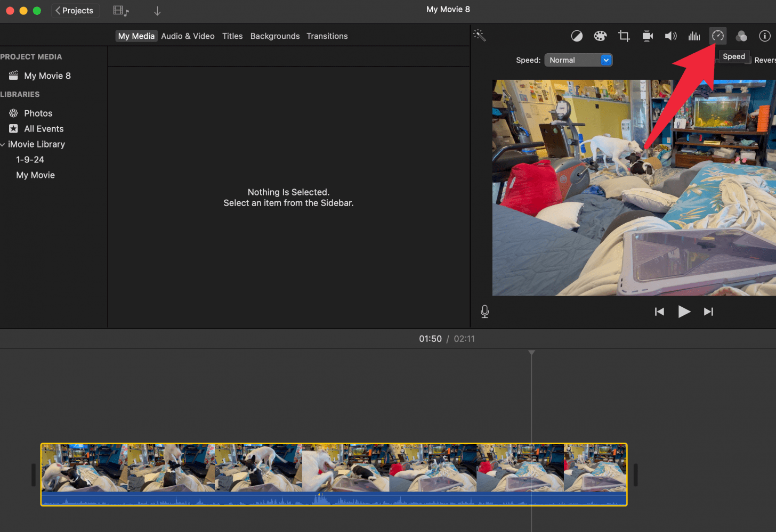Open Clip Filter and Audio Effects

point(741,36)
